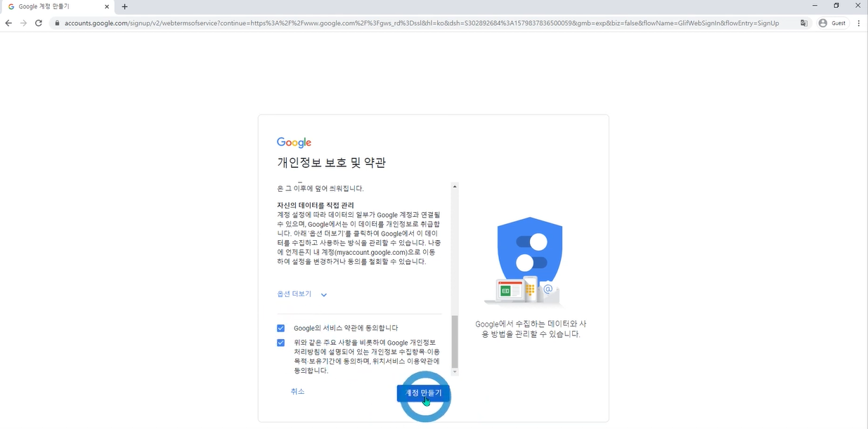Image resolution: width=868 pixels, height=429 pixels.
Task: Click the browser back arrow
Action: 8,23
